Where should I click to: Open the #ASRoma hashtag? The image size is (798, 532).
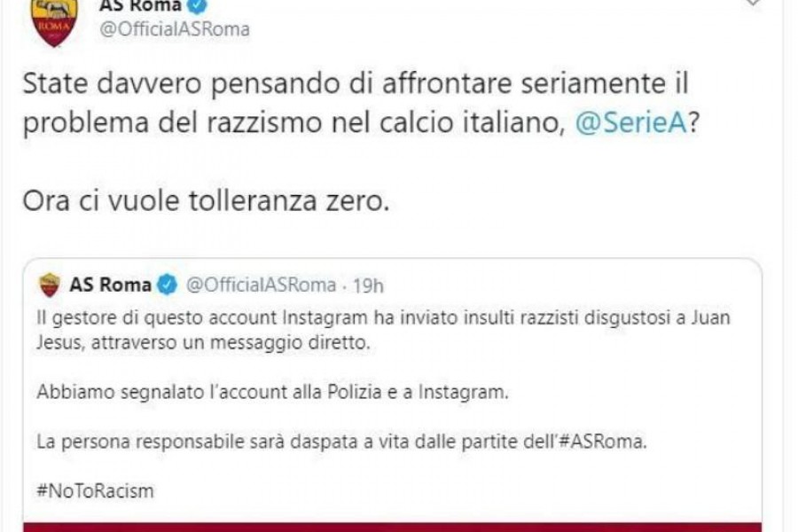(x=602, y=442)
